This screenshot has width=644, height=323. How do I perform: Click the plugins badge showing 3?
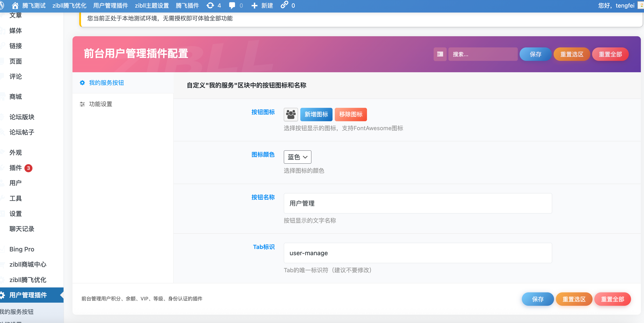pos(29,168)
